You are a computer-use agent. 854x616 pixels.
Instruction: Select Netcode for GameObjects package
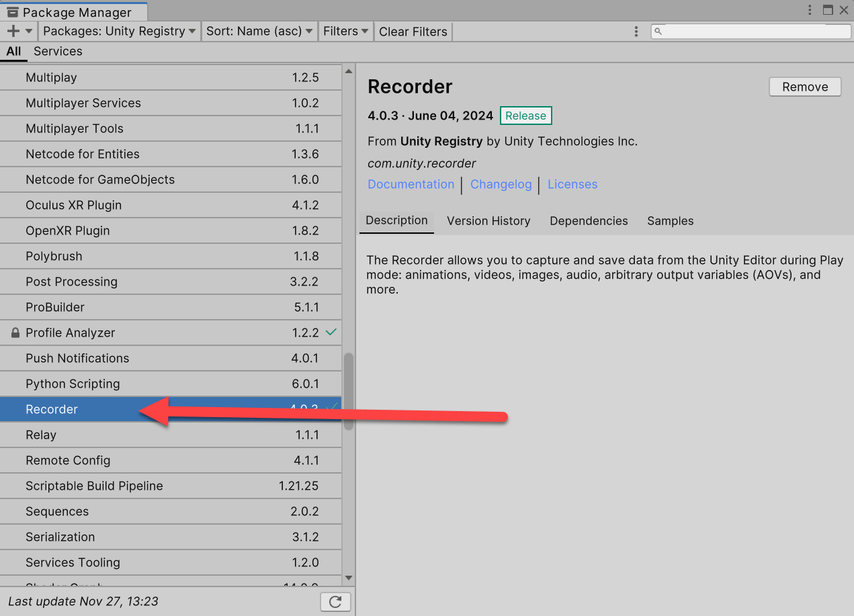[x=171, y=179]
